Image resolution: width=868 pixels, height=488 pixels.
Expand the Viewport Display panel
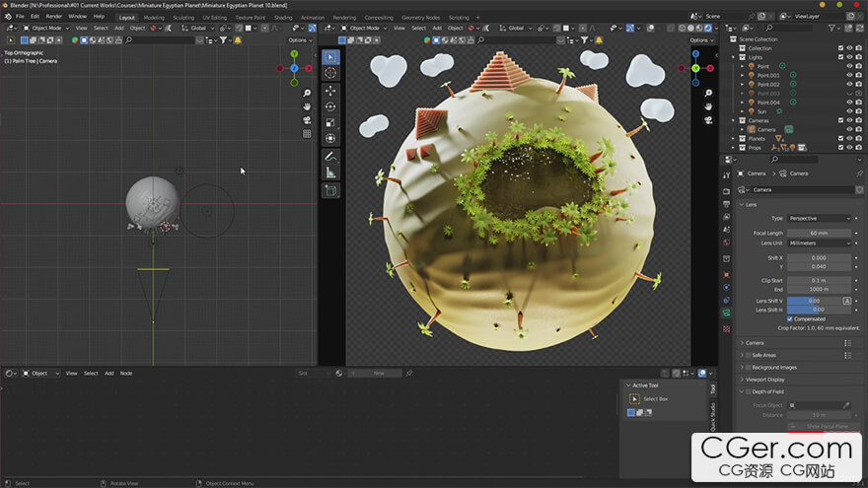764,380
